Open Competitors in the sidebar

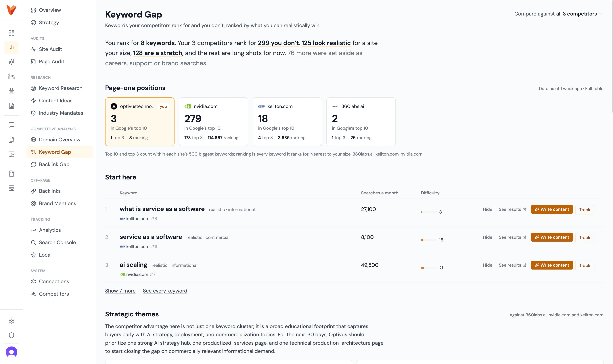click(60, 294)
